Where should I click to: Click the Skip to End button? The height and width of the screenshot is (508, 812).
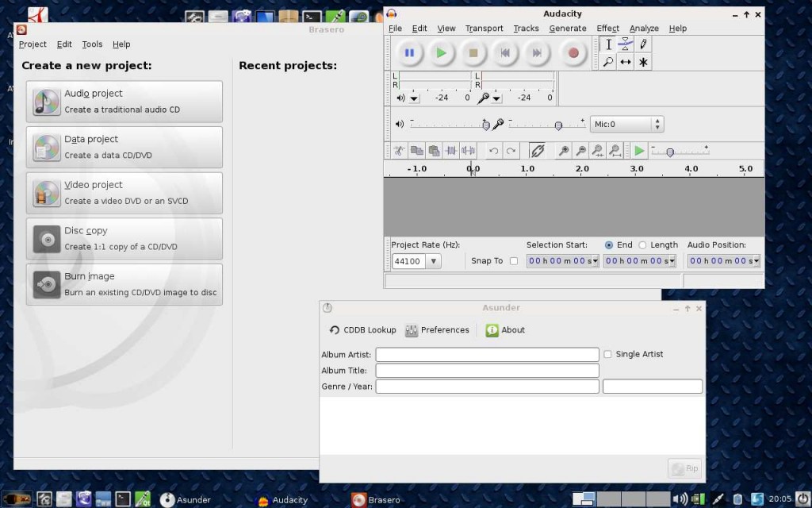[537, 53]
